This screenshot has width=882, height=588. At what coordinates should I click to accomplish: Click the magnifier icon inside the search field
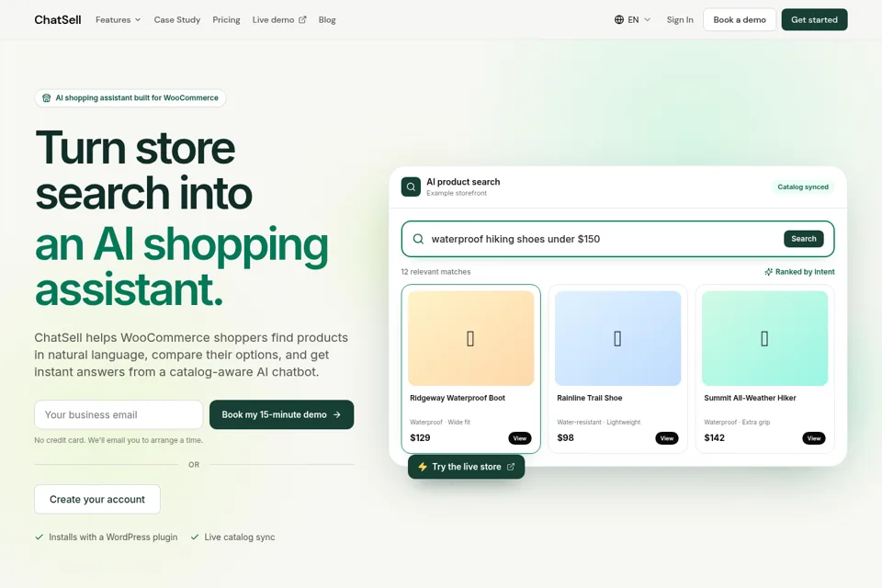click(x=418, y=239)
